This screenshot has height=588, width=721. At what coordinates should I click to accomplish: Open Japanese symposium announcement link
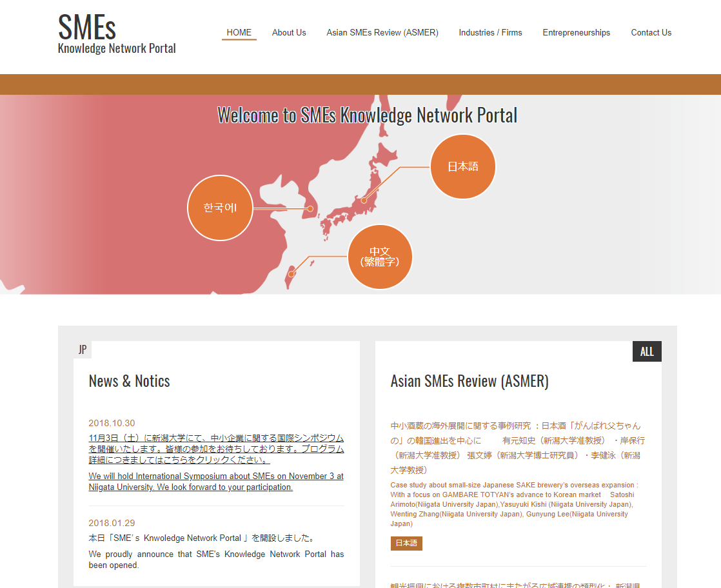point(216,449)
